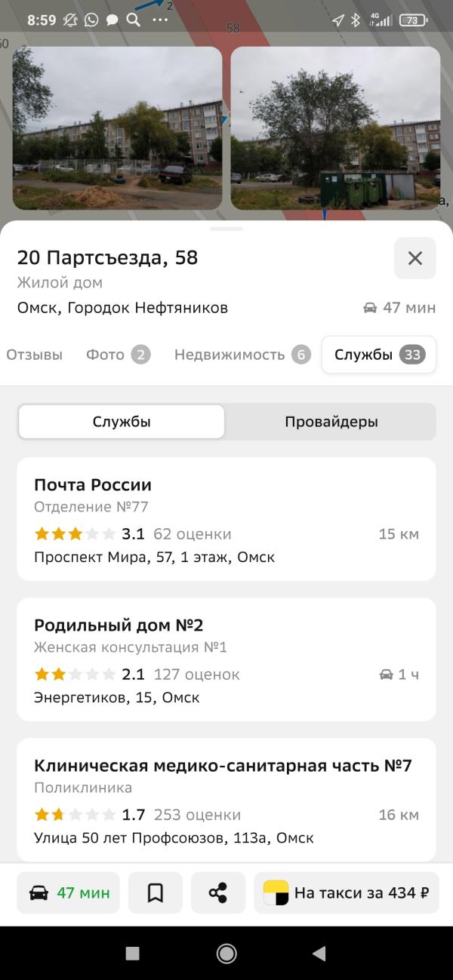This screenshot has width=453, height=980.
Task: Tap the bookmark icon to save place
Action: coord(156,893)
